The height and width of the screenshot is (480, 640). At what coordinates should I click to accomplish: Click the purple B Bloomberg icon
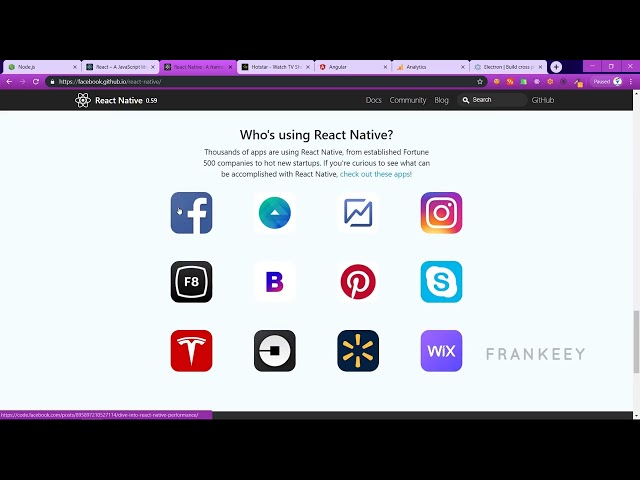[x=275, y=282]
